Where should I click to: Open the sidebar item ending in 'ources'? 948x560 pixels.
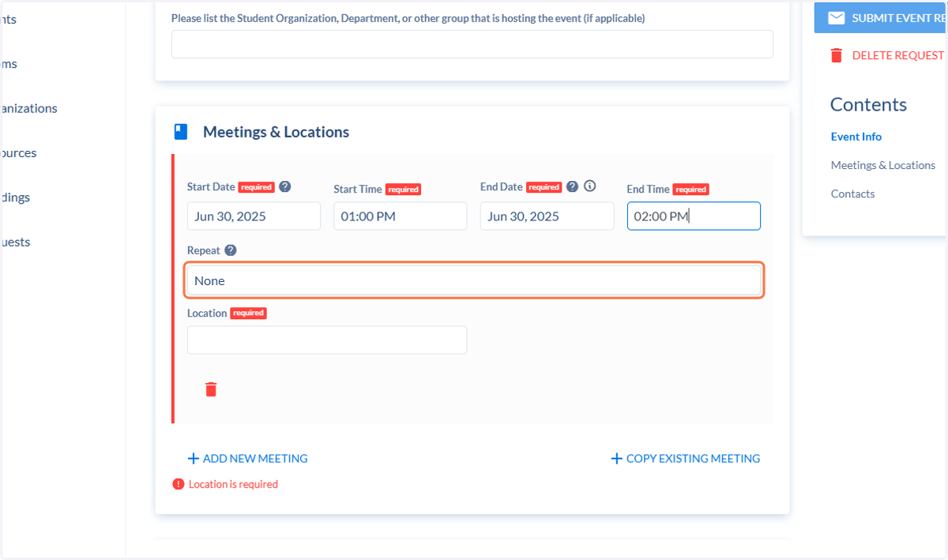click(x=18, y=153)
